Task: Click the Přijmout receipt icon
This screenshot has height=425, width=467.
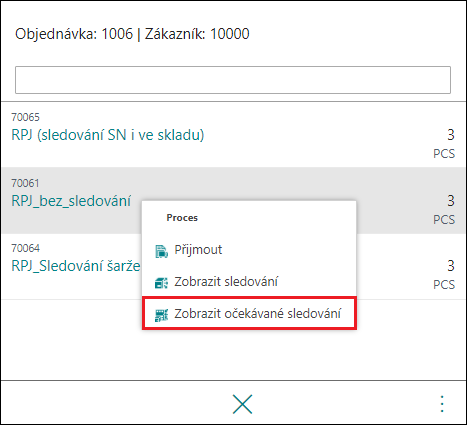Action: tap(162, 251)
